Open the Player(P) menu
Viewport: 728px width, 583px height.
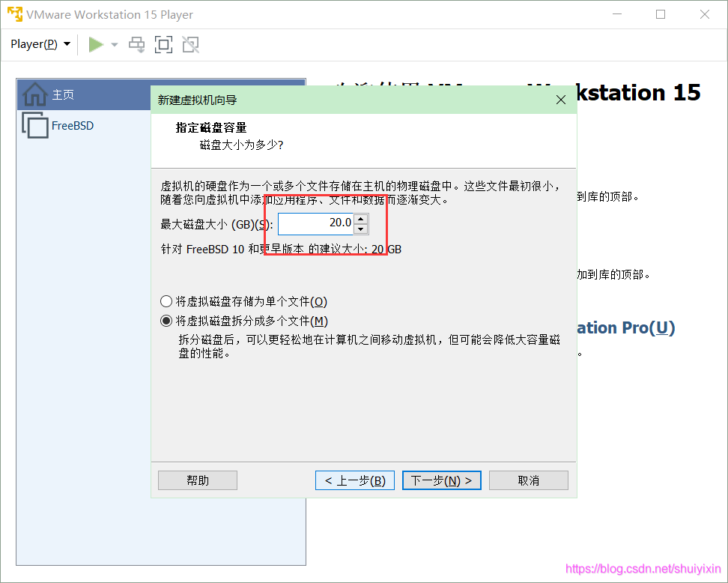tap(40, 44)
